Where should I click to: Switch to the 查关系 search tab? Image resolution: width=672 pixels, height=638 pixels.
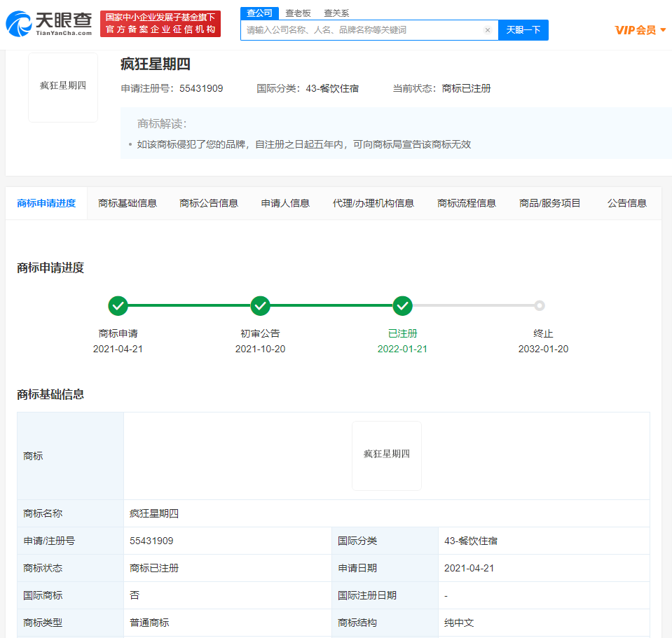pos(336,13)
